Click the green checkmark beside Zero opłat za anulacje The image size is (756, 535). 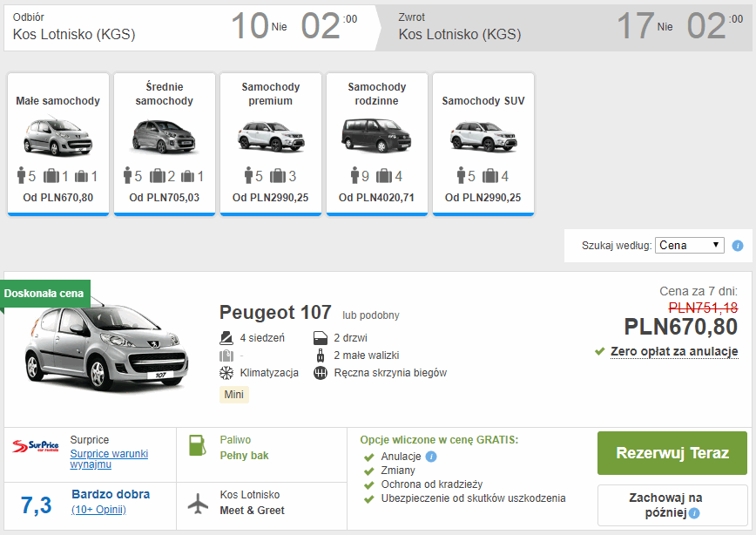[x=600, y=351]
